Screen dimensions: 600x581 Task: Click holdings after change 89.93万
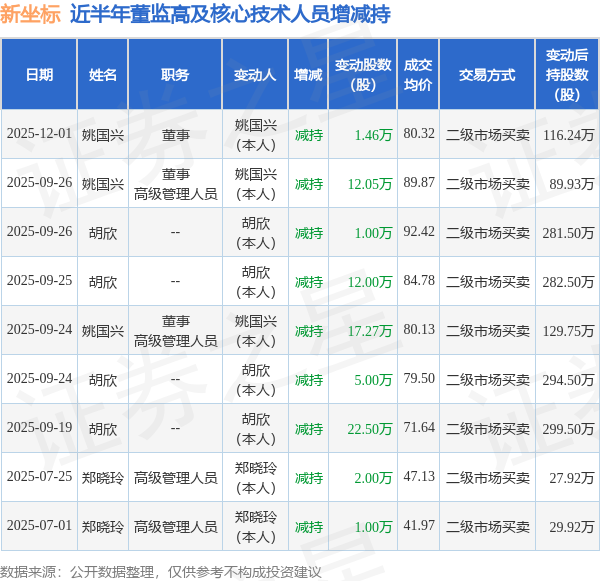point(572,184)
